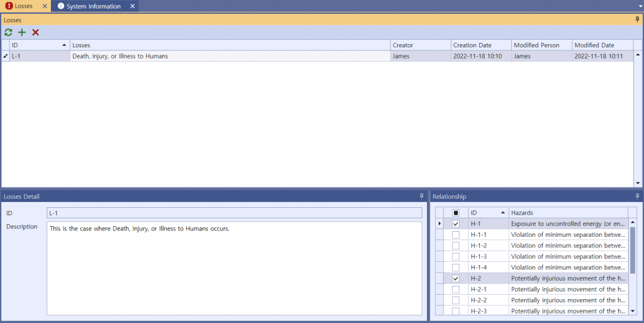
Task: Add a new loss with plus icon
Action: pyautogui.click(x=22, y=33)
